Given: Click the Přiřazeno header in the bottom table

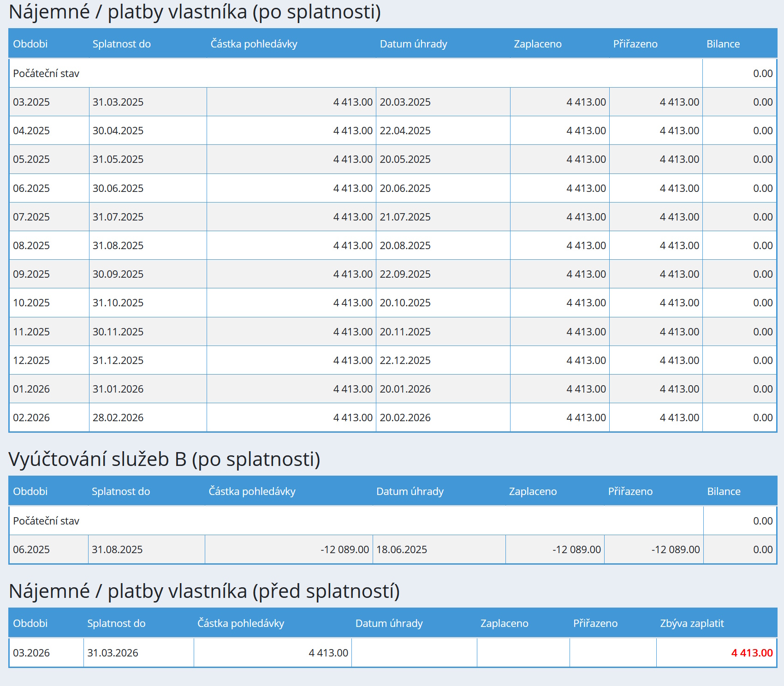Looking at the screenshot, I should click(595, 623).
